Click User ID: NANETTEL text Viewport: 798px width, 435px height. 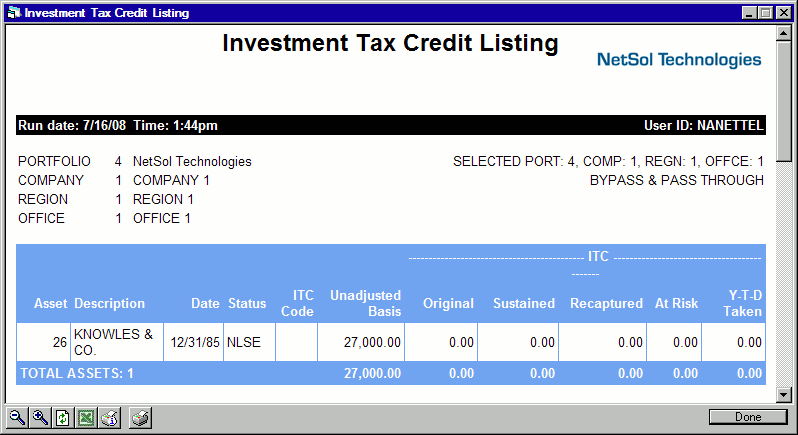coord(703,125)
